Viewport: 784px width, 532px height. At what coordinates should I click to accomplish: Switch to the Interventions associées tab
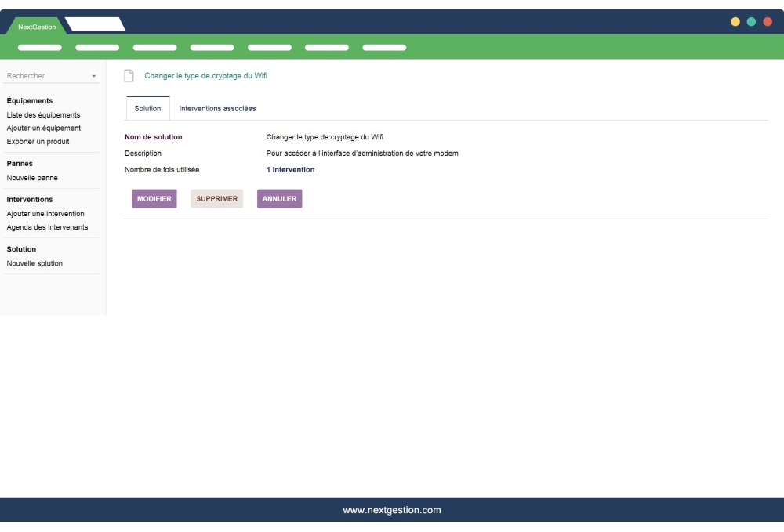coord(217,108)
